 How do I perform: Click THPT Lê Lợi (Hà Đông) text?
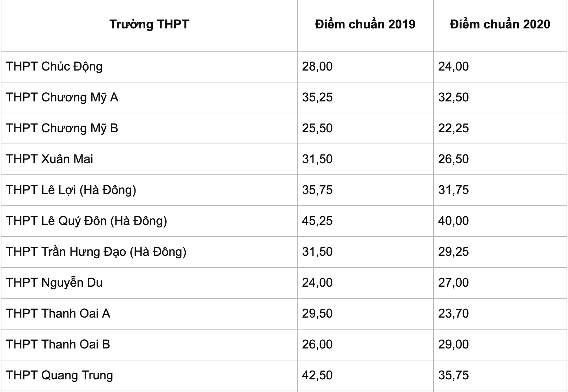pos(71,190)
